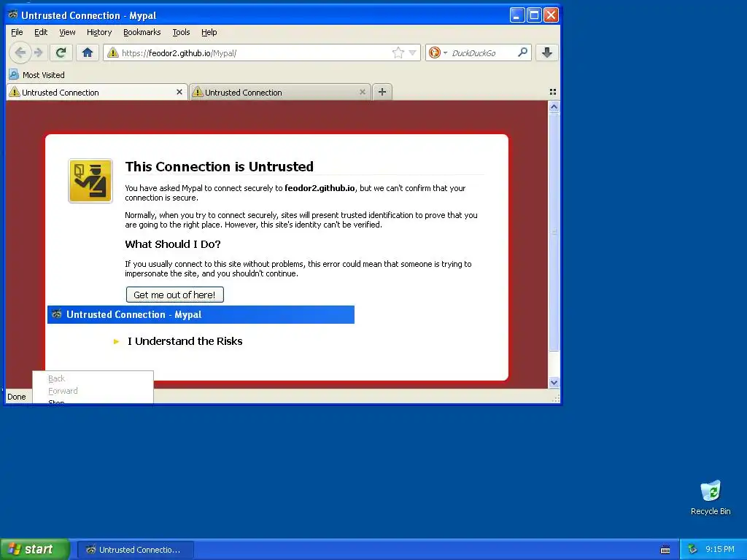Click the This Connection is Untrusted heading
This screenshot has height=560, width=747.
coord(219,167)
